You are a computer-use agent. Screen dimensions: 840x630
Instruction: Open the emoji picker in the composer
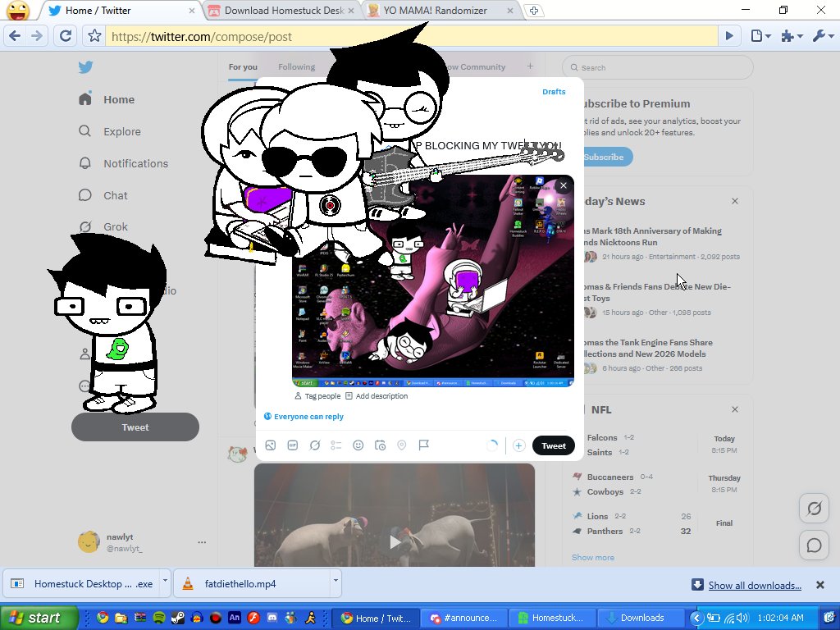point(358,445)
